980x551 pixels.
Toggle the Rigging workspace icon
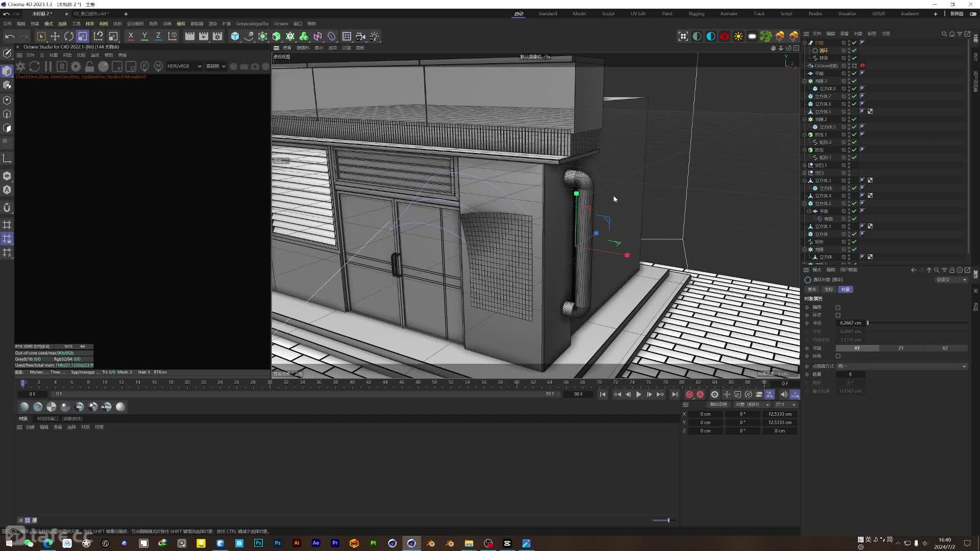pyautogui.click(x=697, y=13)
